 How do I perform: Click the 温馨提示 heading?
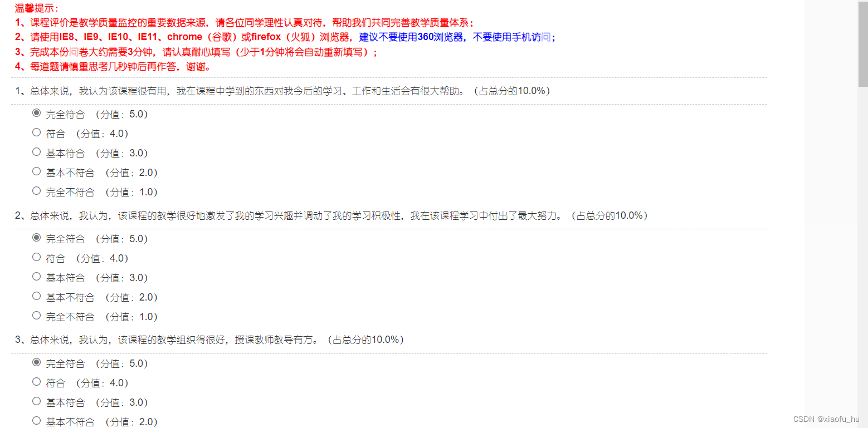37,8
